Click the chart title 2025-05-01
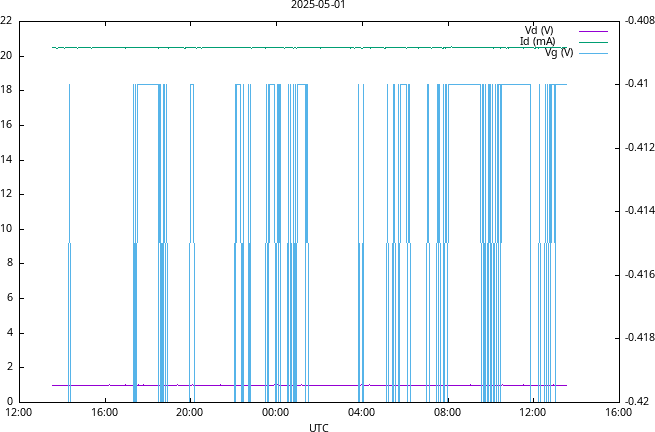The height and width of the screenshot is (432, 655). click(318, 5)
